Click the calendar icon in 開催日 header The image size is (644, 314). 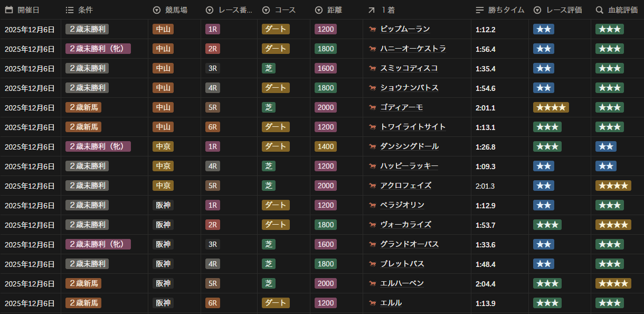pyautogui.click(x=8, y=10)
